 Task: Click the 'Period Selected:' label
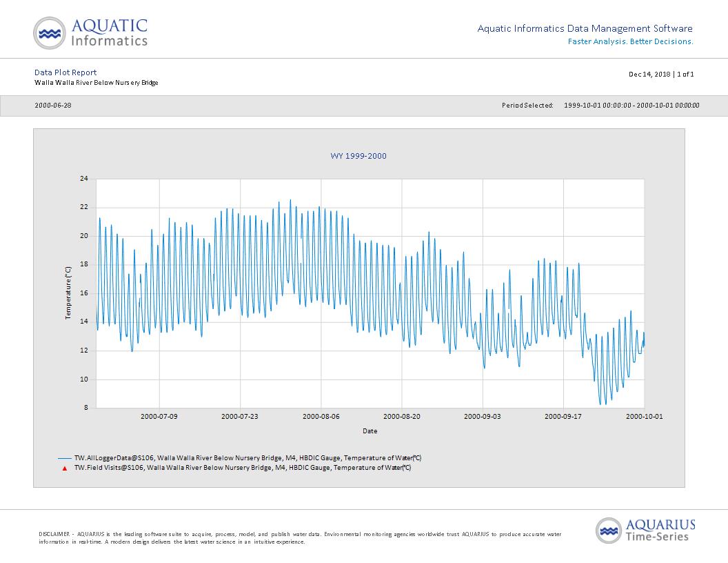pyautogui.click(x=527, y=106)
